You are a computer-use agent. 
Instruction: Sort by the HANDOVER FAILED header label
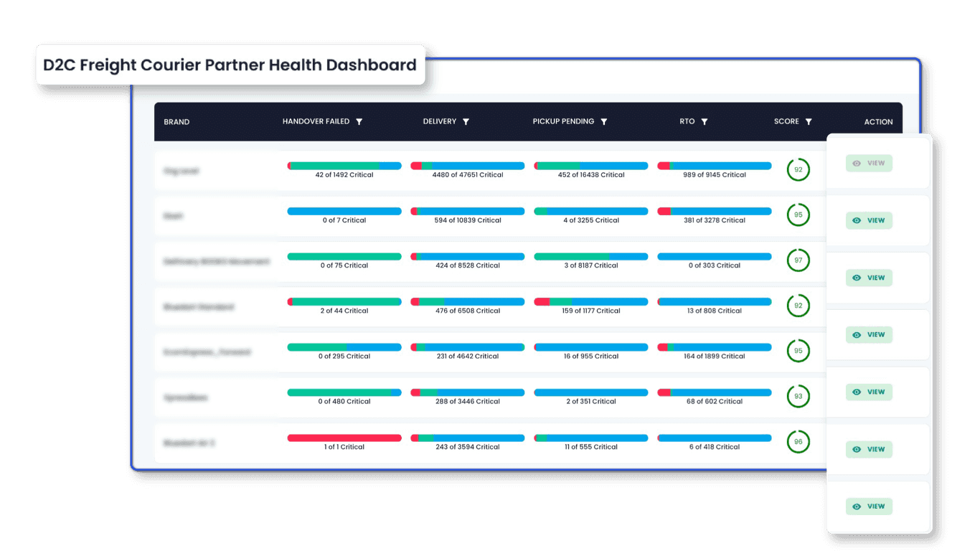(316, 122)
